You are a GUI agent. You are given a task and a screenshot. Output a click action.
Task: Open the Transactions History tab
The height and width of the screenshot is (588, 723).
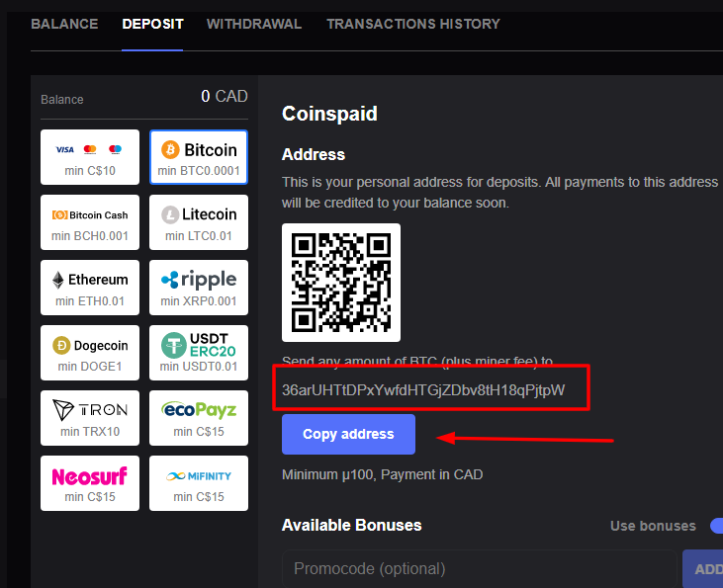413,24
